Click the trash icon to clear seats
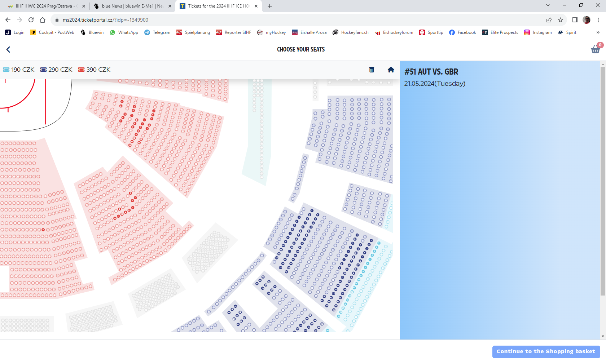The image size is (606, 364). (x=372, y=70)
